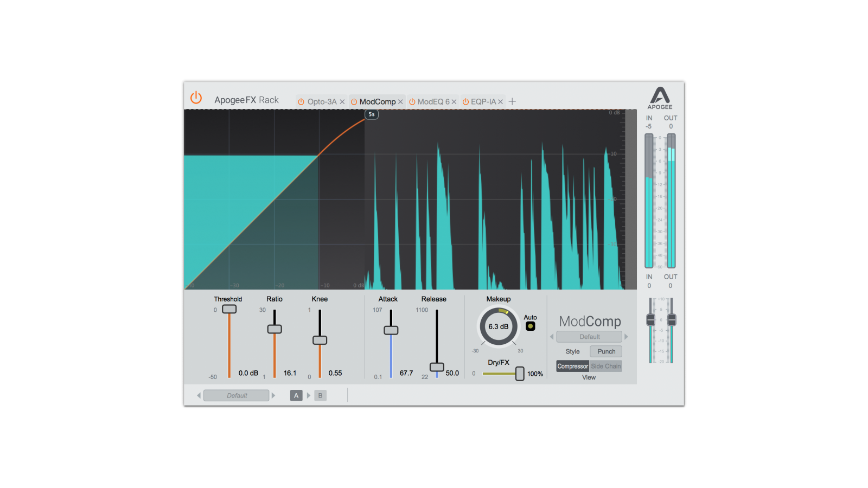Toggle the Auto makeup button
Screen dimensions: 868x488
point(531,326)
